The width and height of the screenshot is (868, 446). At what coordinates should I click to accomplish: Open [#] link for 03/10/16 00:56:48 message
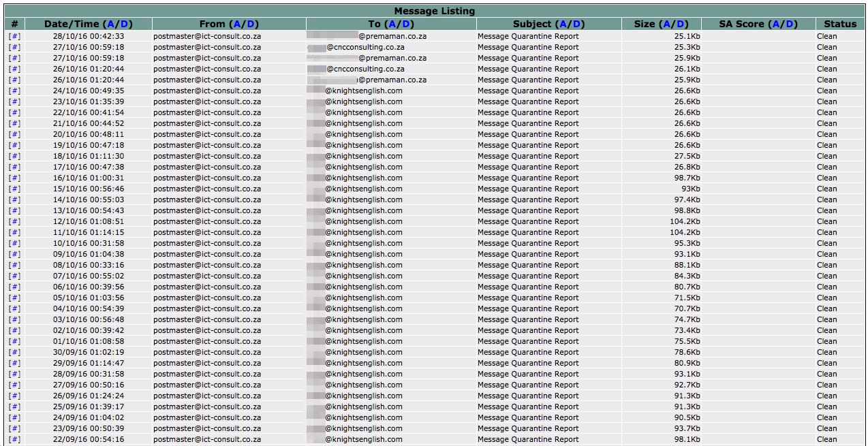[x=14, y=319]
